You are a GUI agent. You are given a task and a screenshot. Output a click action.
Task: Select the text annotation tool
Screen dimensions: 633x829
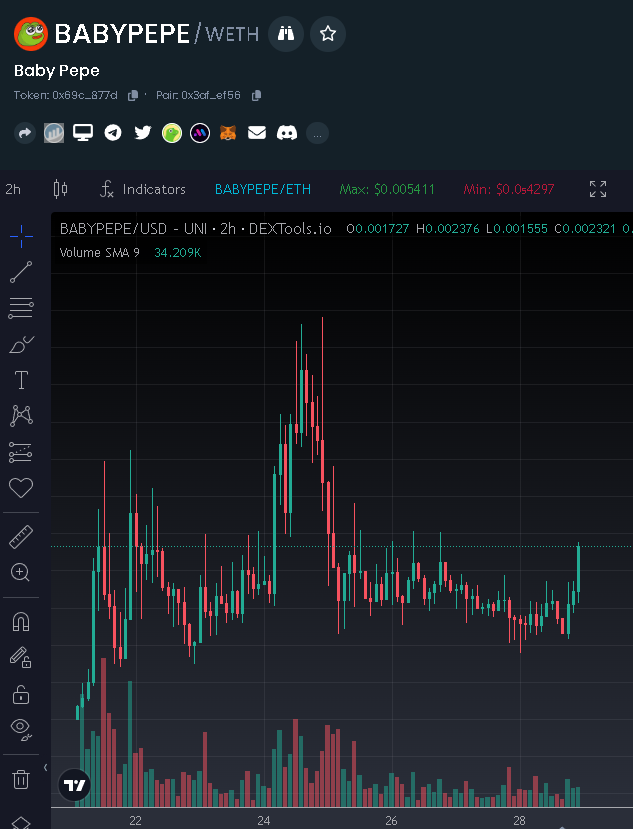click(x=21, y=380)
